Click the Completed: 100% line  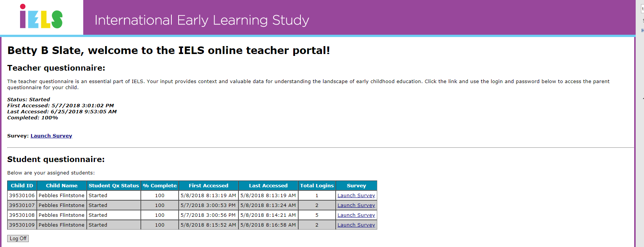(33, 118)
